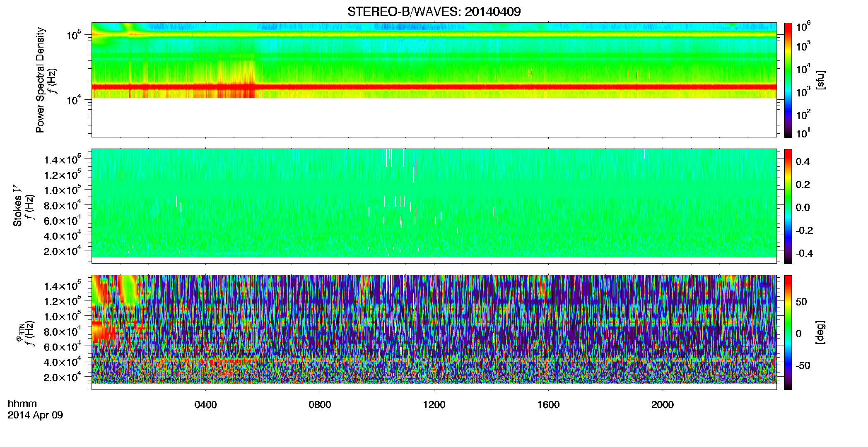Click the phi RTN degrees color bar

pos(788,332)
